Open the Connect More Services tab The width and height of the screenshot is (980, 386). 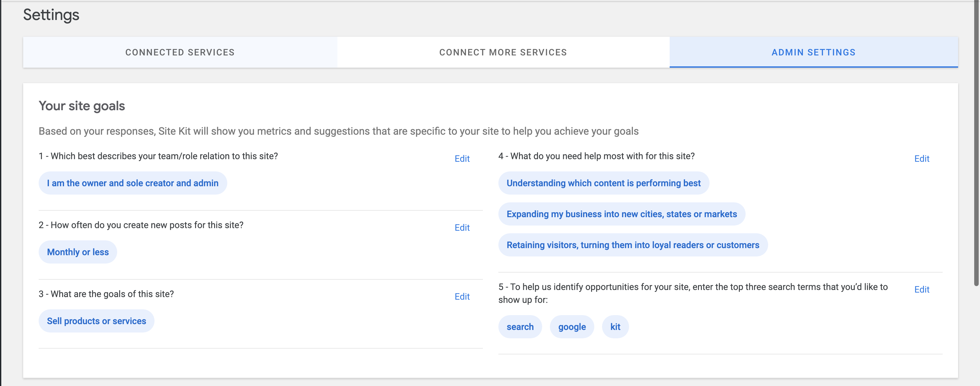(x=503, y=52)
